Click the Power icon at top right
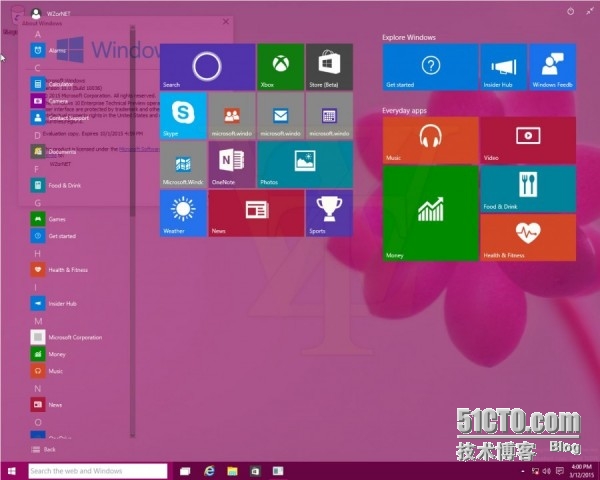 tap(570, 11)
